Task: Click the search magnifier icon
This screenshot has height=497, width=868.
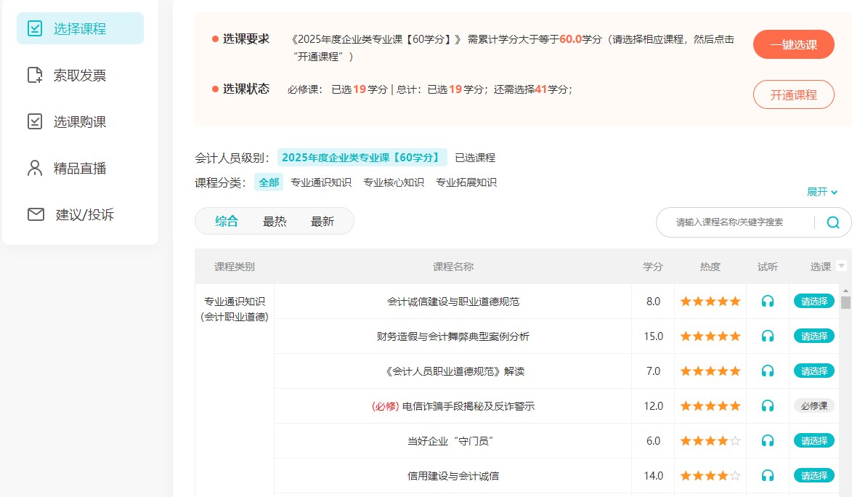Action: click(x=832, y=222)
